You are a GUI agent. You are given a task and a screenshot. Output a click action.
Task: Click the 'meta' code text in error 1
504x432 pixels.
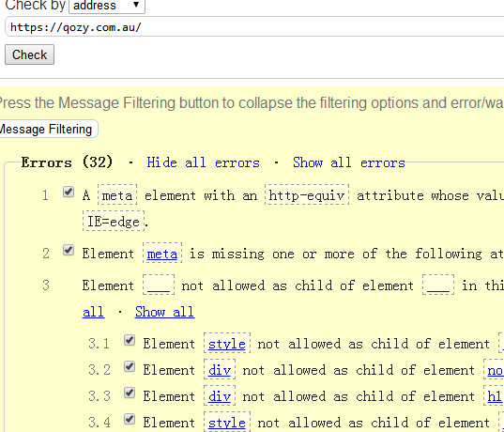(117, 195)
